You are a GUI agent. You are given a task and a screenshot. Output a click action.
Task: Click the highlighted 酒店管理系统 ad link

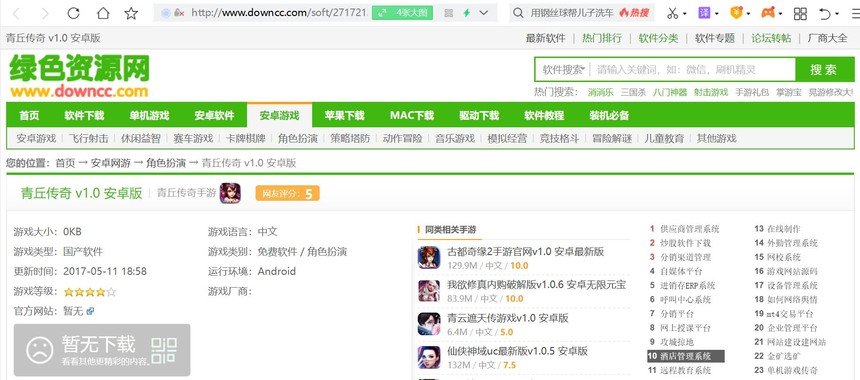[686, 356]
